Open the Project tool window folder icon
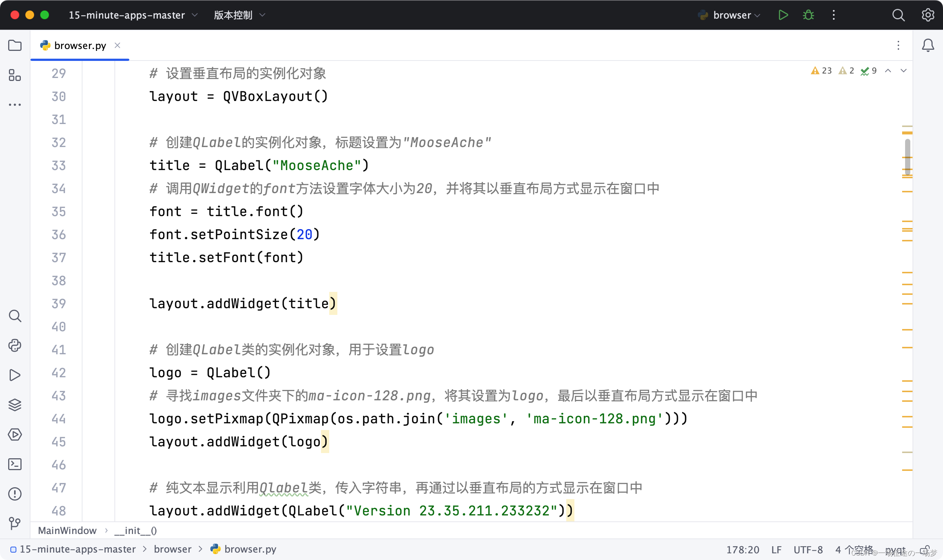Screen dimensions: 943x560 click(15, 45)
